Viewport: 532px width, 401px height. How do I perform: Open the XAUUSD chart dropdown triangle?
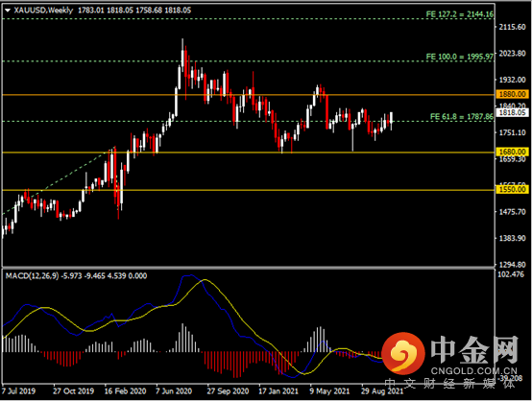8,11
